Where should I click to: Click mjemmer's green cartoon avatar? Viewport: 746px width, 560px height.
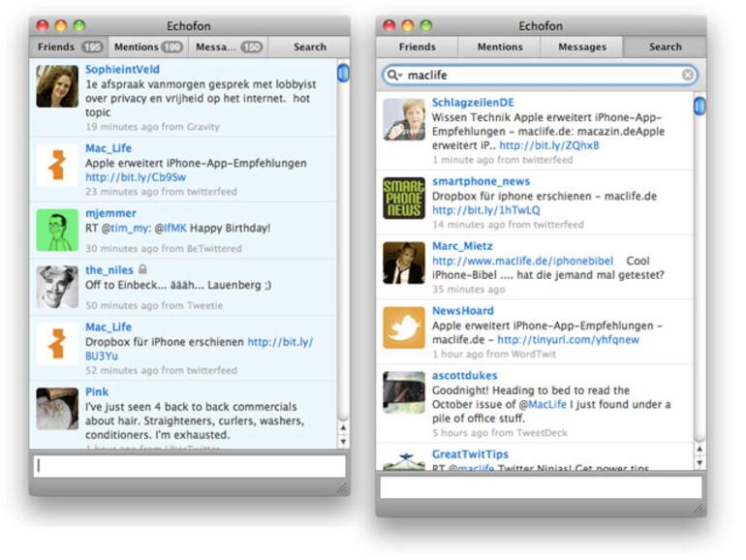pos(57,230)
